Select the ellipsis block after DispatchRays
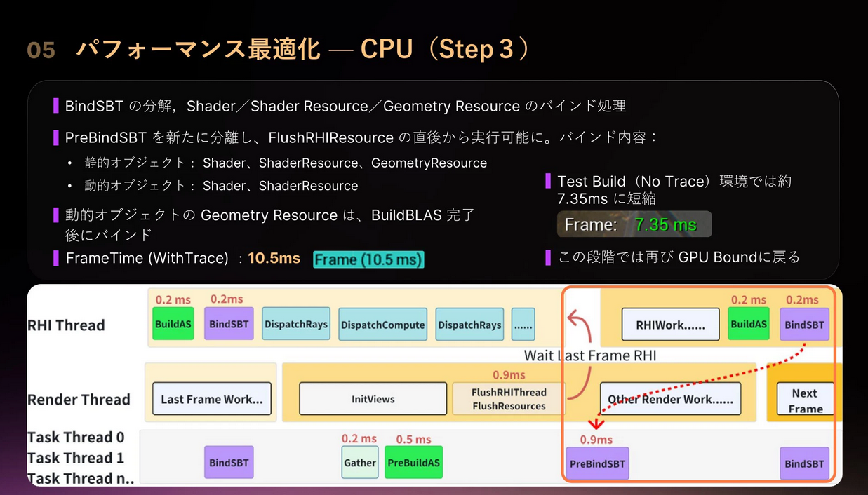Viewport: 868px width, 495px height. [x=523, y=325]
